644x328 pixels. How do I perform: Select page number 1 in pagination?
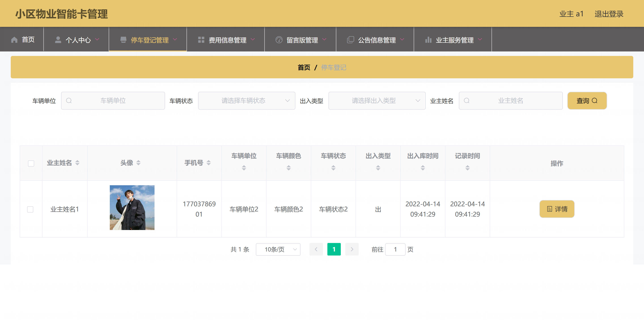coord(334,249)
